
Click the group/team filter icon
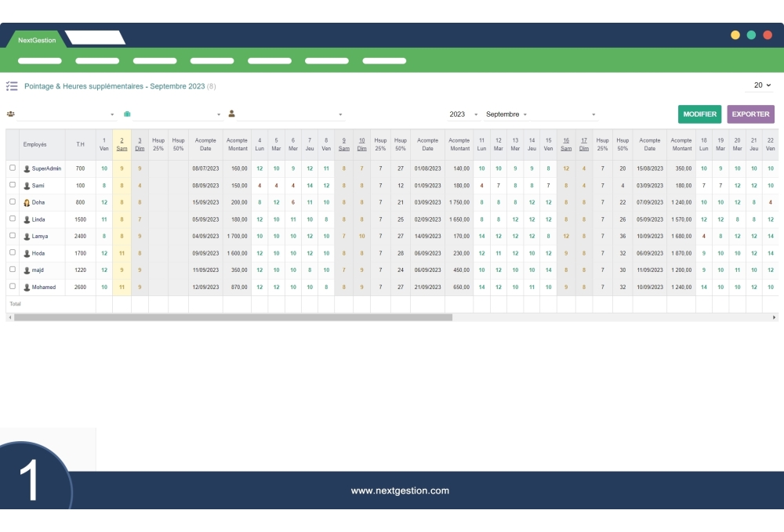pos(11,114)
